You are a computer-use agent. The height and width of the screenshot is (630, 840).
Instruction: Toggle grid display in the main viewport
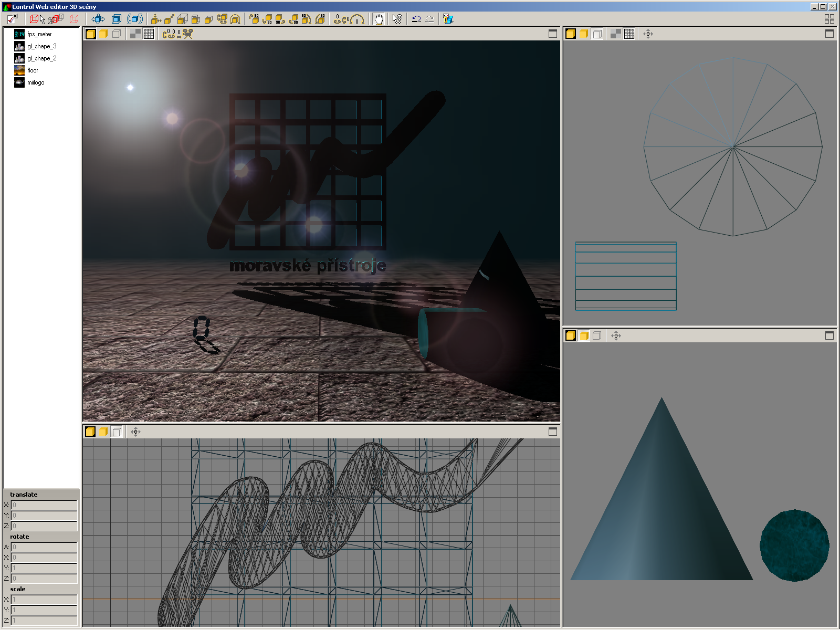coord(149,34)
